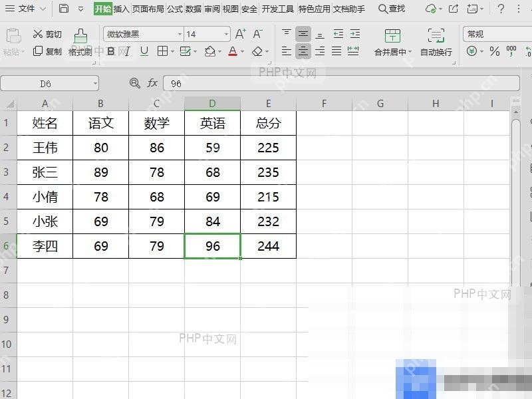
Task: Click the Wrap Text icon
Action: (436, 35)
